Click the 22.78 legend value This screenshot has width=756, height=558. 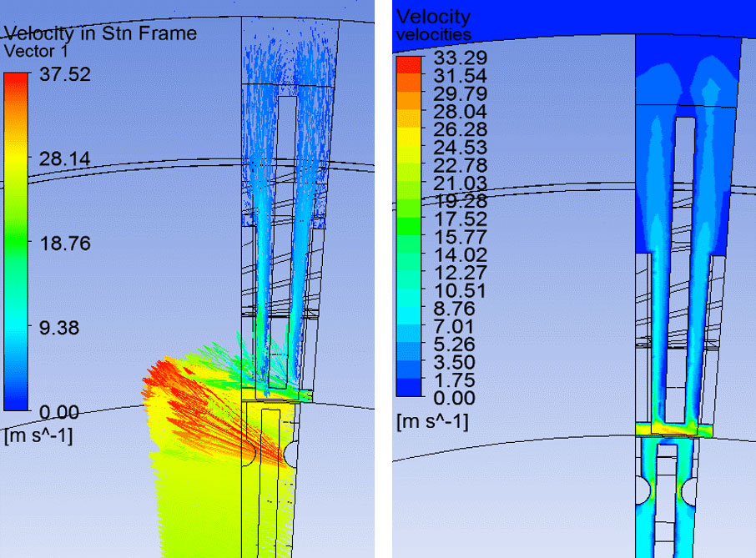461,165
